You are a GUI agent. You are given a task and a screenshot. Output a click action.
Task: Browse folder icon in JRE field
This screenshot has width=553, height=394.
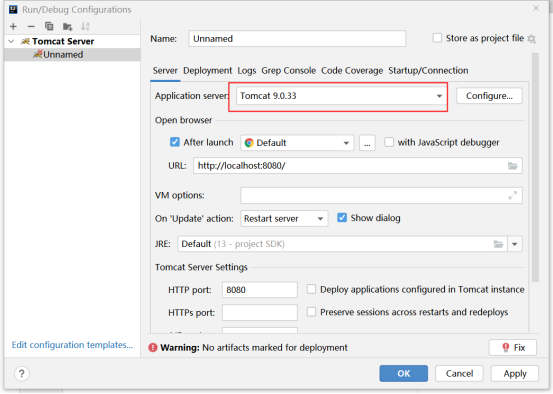tap(498, 244)
